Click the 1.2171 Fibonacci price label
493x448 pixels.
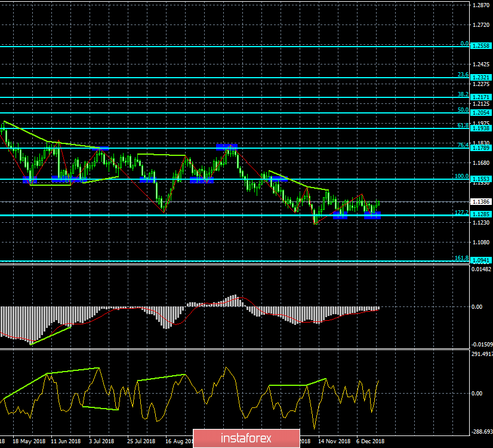[x=480, y=97]
